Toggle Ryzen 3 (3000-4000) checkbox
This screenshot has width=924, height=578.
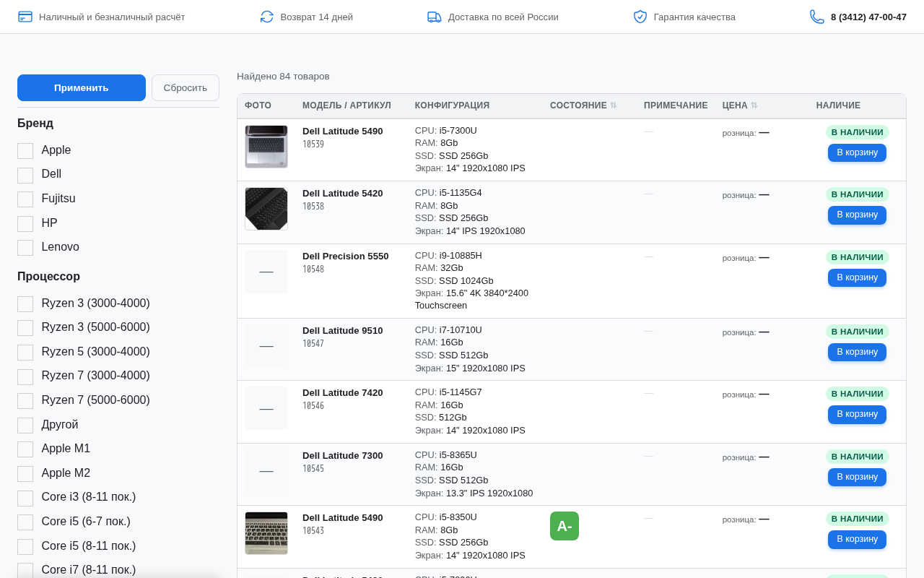pos(25,304)
